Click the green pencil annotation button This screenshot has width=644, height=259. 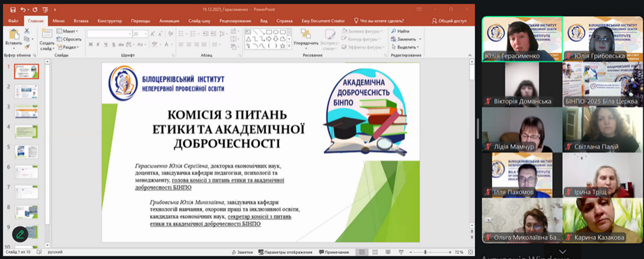click(x=20, y=234)
